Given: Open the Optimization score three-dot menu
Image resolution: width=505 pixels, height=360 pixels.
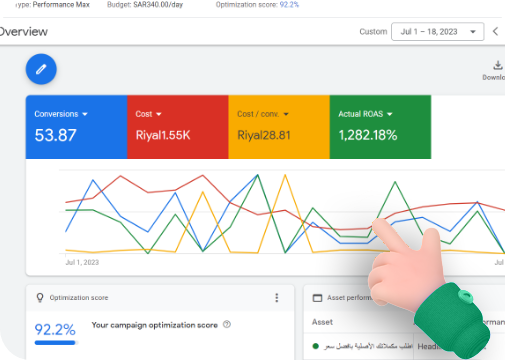Looking at the screenshot, I should coord(276,298).
